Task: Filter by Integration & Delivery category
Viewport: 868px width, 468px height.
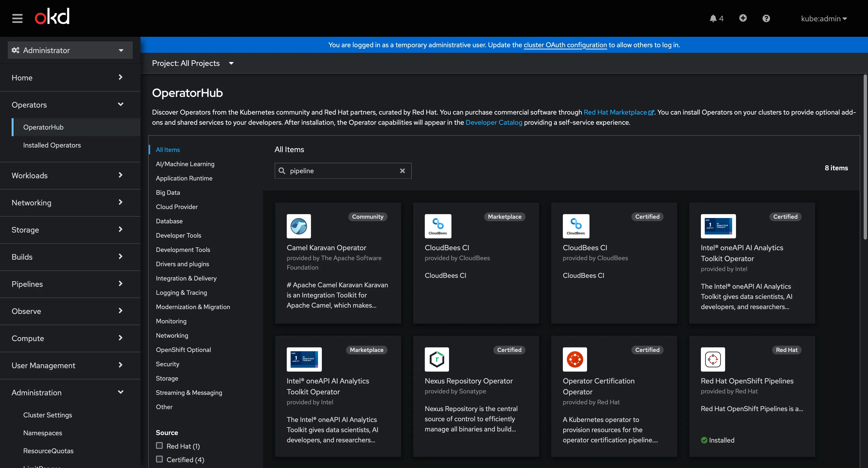Action: 186,278
